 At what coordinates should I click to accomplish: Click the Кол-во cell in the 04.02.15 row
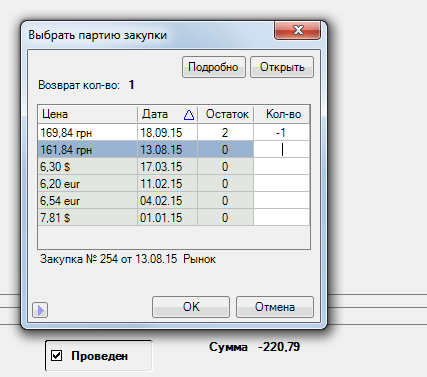(282, 201)
